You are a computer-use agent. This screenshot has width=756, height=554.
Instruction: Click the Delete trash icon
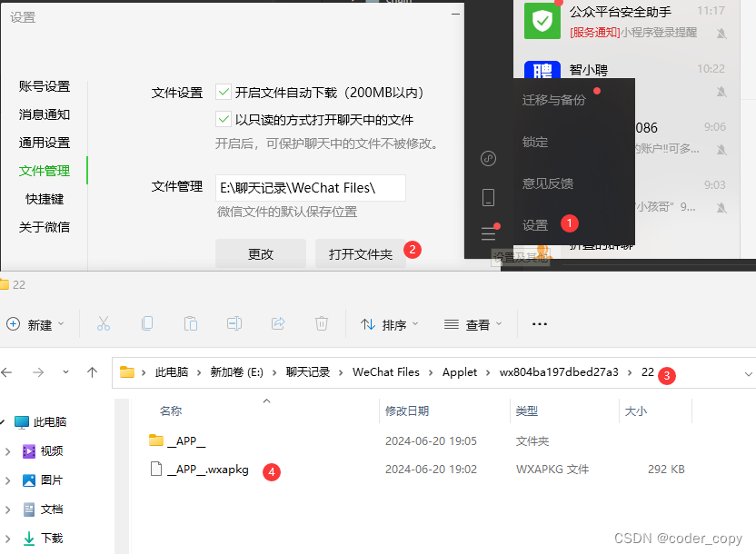point(322,323)
